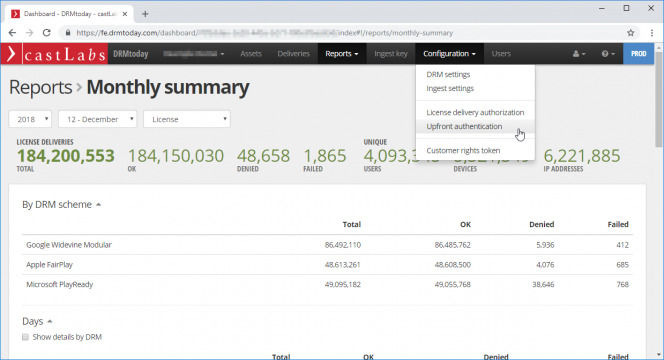The image size is (664, 360).
Task: Open the Reports menu
Action: point(342,54)
